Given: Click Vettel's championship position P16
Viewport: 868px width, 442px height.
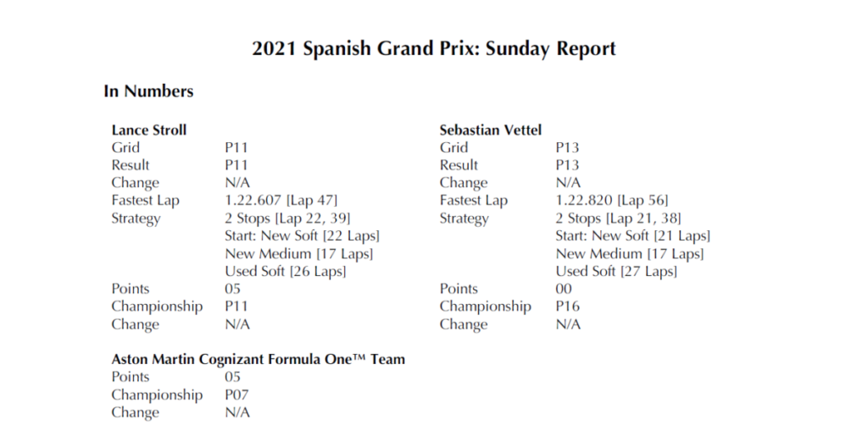Looking at the screenshot, I should tap(568, 307).
